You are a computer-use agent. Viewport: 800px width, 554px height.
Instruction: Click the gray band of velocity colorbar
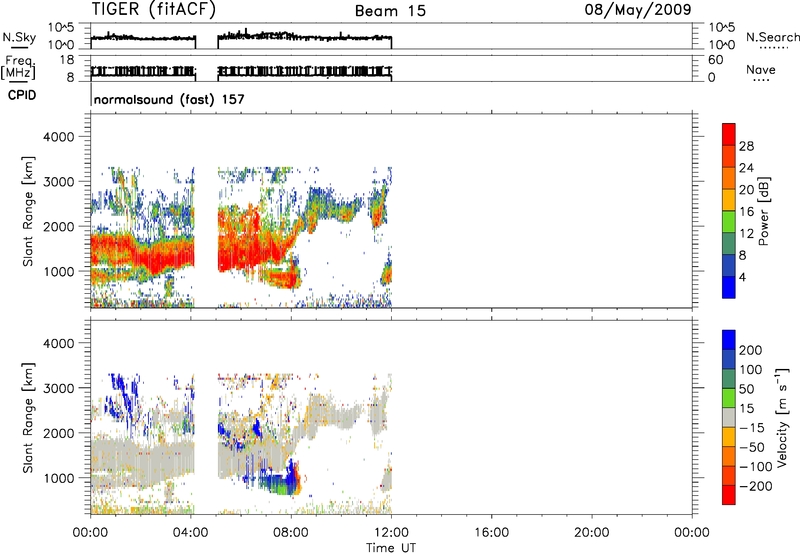729,418
